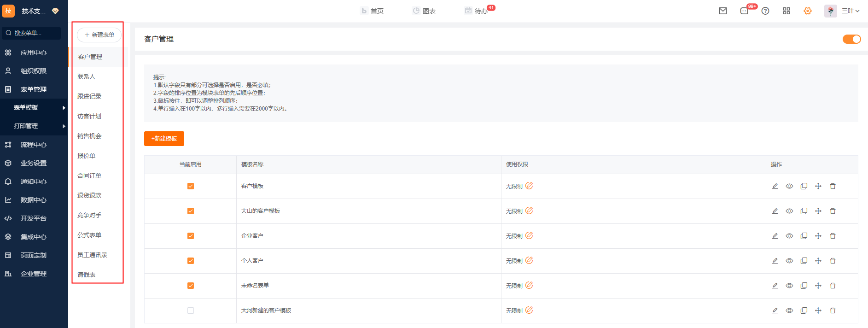The width and height of the screenshot is (868, 328).
Task: Toggle off the 客户管理 orange switch
Action: point(851,39)
